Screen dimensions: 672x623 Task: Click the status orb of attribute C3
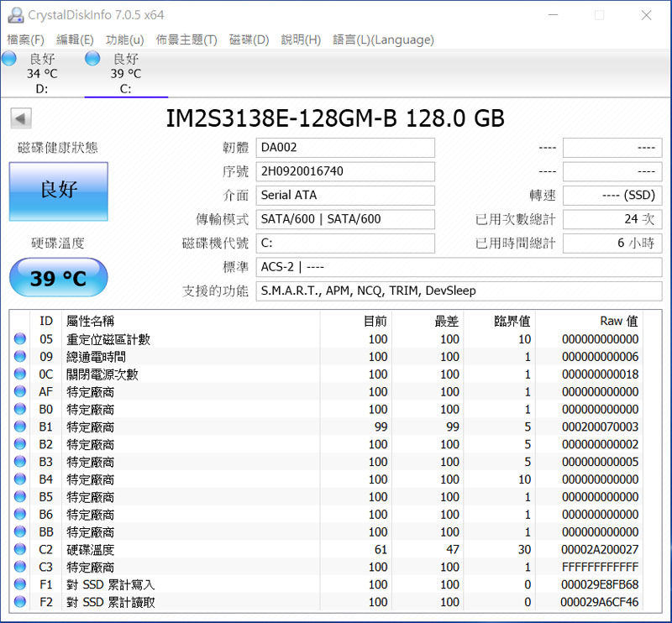point(20,567)
